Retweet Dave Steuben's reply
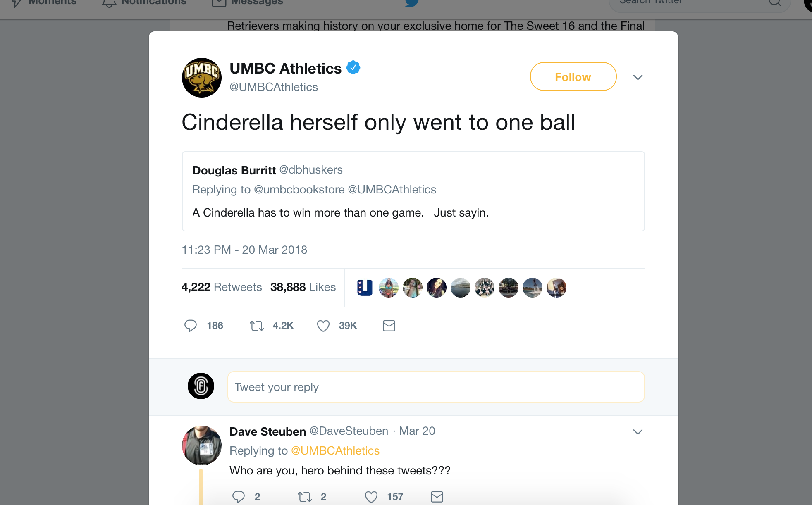Screen dimensions: 812x505 click(305, 496)
